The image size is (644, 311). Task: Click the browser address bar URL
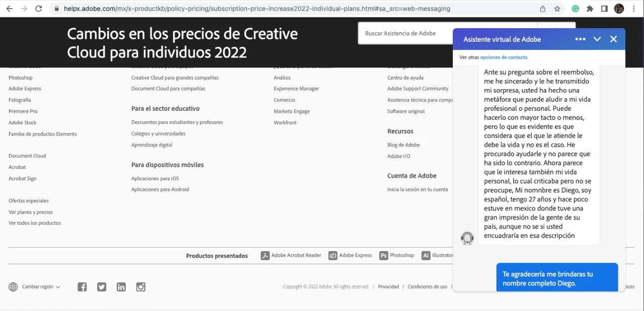[x=257, y=9]
